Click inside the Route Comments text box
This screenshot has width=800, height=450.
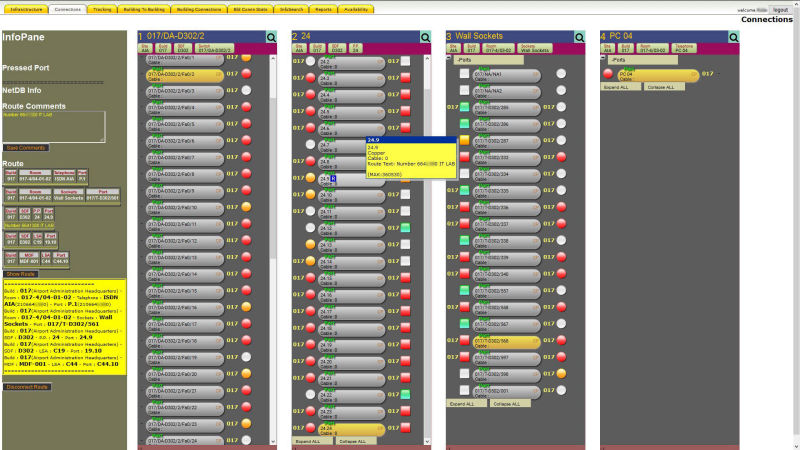tap(53, 126)
